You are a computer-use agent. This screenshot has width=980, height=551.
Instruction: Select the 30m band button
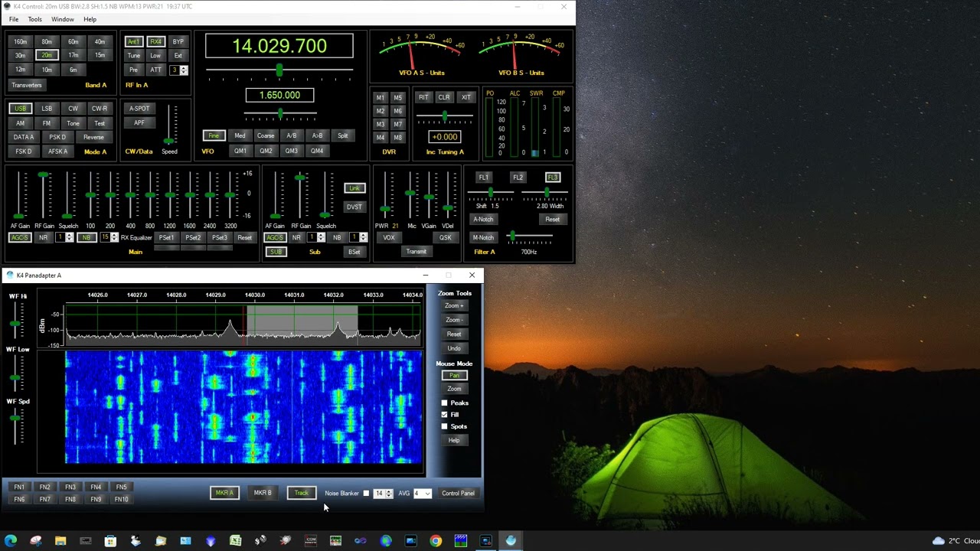click(21, 55)
